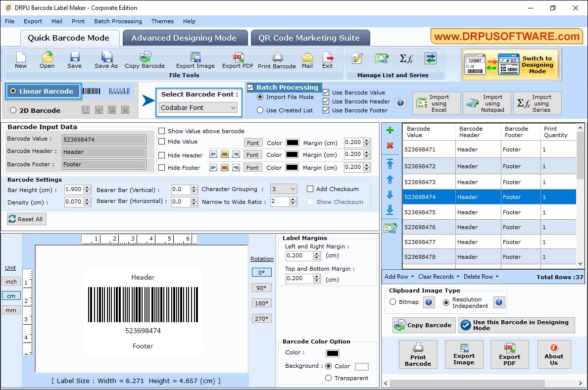
Task: Import data using Notepad
Action: point(487,103)
